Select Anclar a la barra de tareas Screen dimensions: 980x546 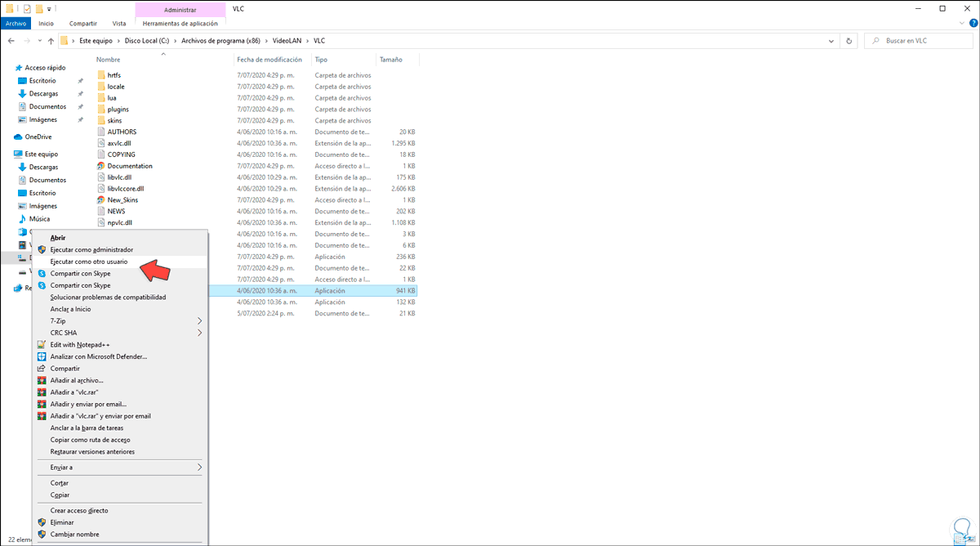pos(87,427)
